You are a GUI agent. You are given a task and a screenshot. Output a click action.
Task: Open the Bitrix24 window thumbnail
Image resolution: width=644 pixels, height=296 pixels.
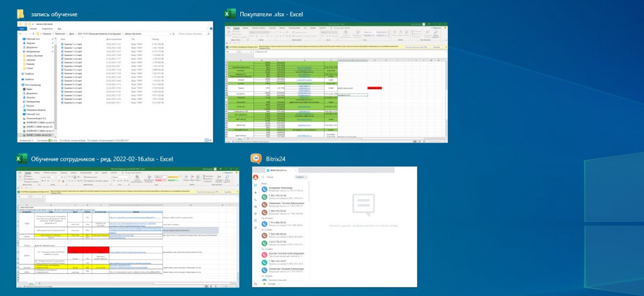[x=335, y=227]
